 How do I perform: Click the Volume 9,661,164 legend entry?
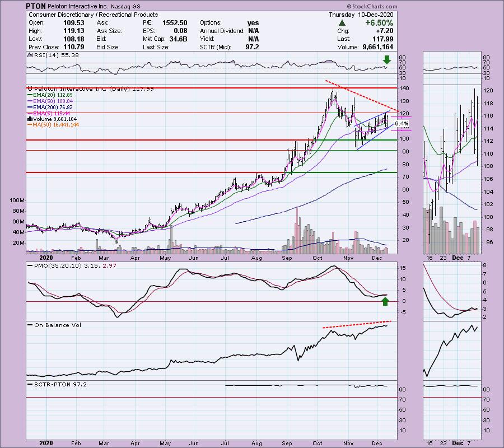pyautogui.click(x=53, y=119)
